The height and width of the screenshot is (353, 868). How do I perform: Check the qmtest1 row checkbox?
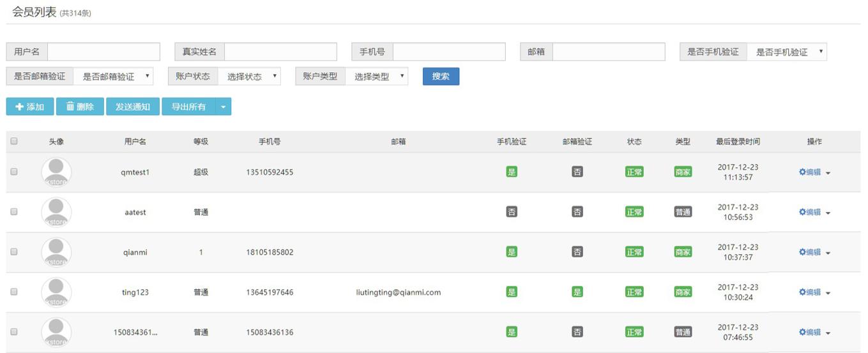coord(14,171)
